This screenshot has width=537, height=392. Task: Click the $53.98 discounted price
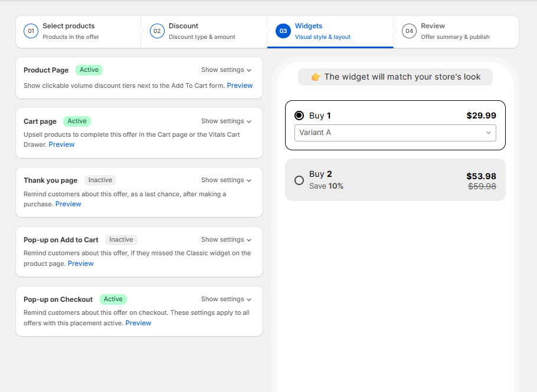coord(481,176)
